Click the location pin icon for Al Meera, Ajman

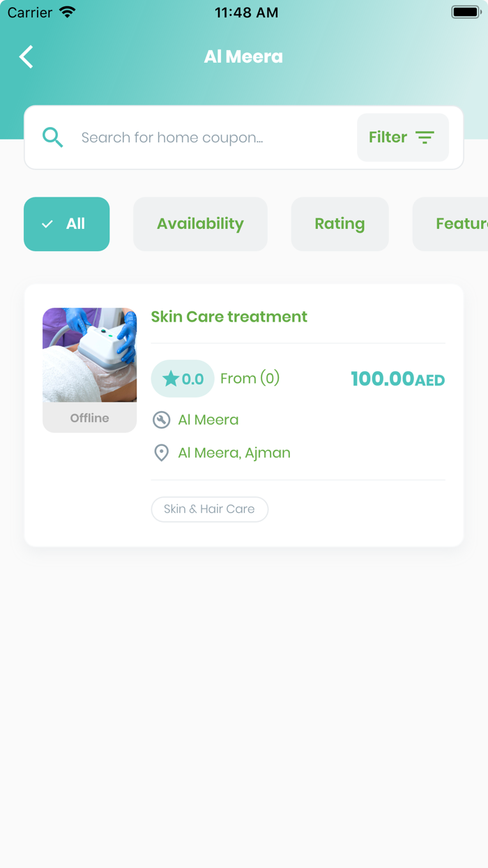[x=161, y=452]
